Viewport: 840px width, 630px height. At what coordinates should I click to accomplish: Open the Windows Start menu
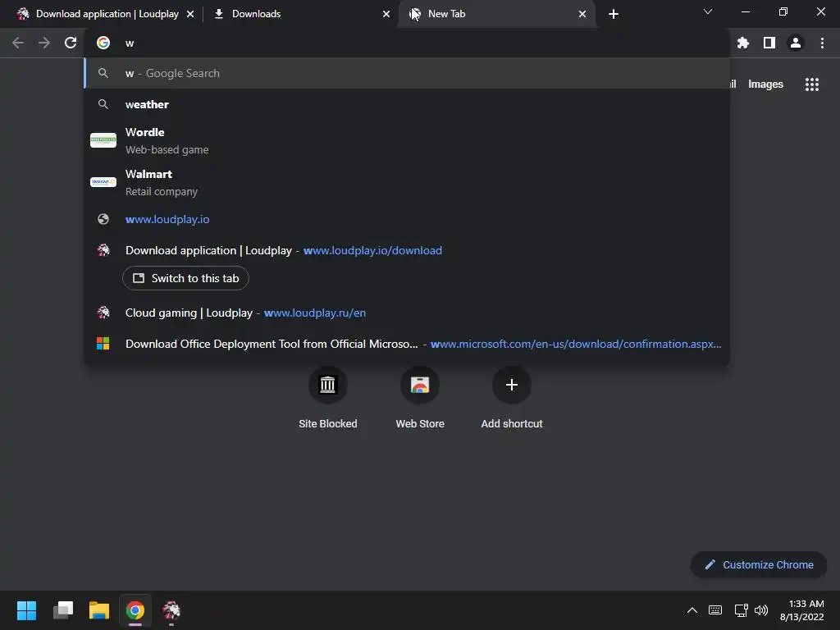pyautogui.click(x=26, y=610)
